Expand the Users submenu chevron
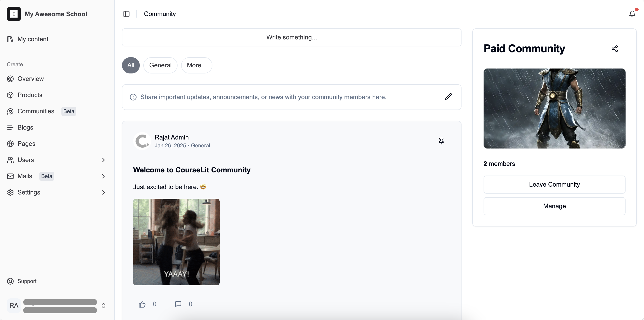The height and width of the screenshot is (320, 644). [103, 160]
